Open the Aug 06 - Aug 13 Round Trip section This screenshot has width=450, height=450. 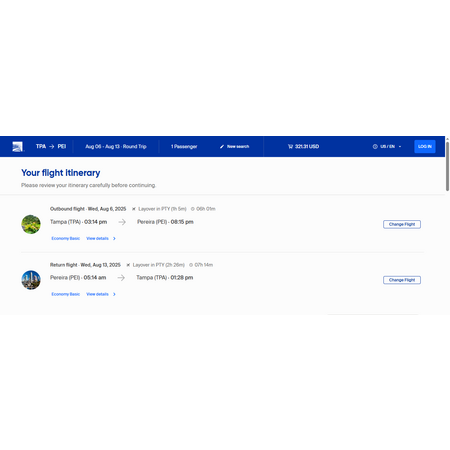(x=116, y=147)
